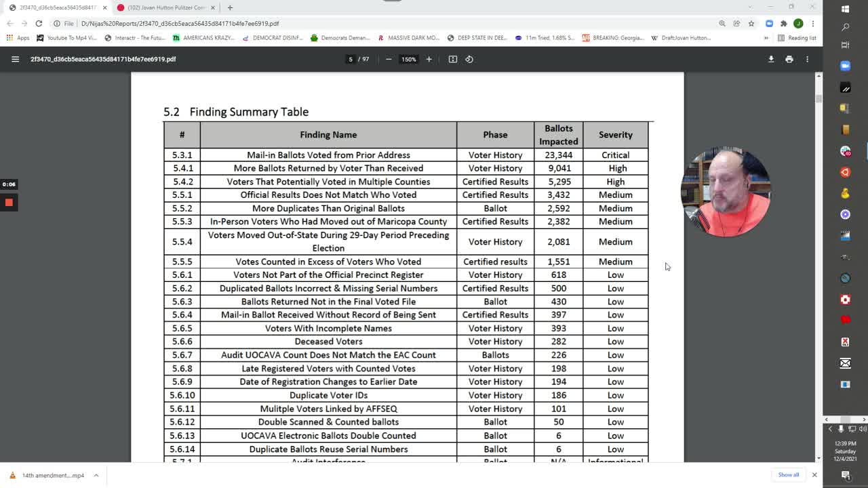Open Windows search icon

pos(845,27)
